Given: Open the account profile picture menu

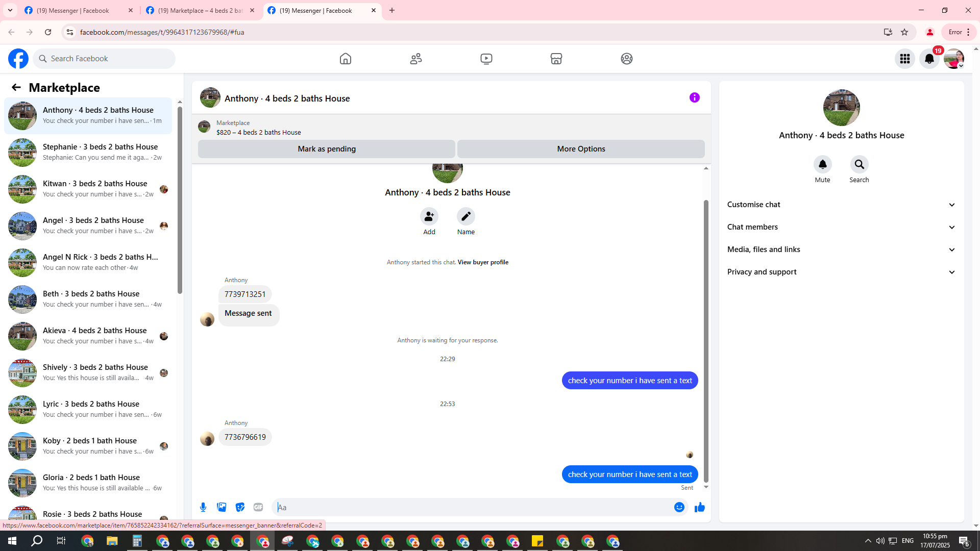Looking at the screenshot, I should tap(954, 59).
